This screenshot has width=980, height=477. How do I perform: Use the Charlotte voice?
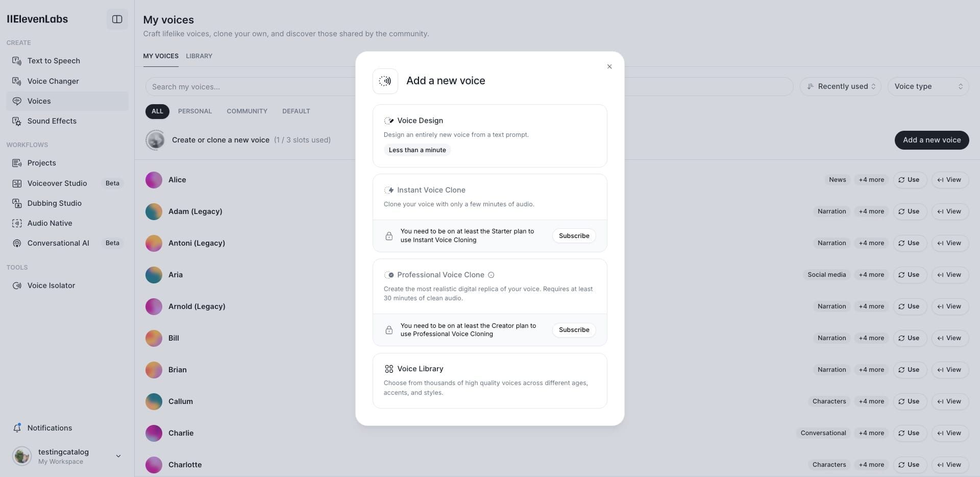tap(910, 465)
